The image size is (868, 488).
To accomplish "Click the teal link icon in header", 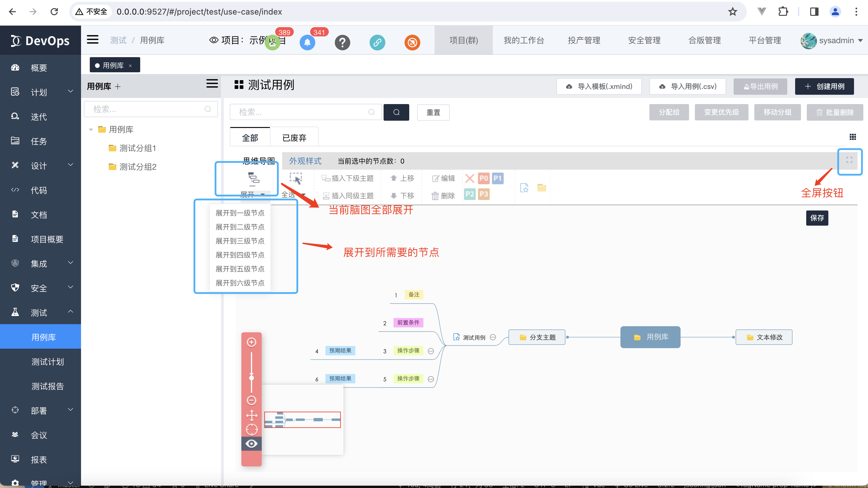I will coord(377,43).
